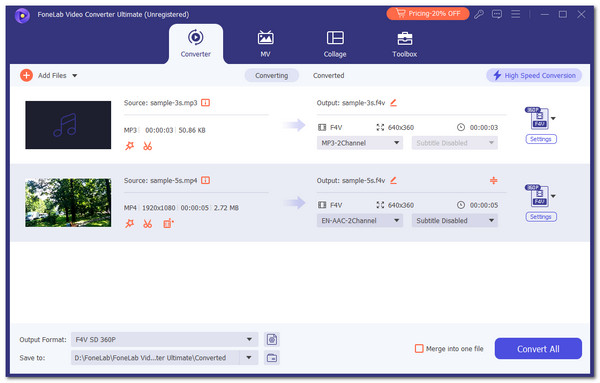Open the Output Format F4V SD 360P dropdown
Image resolution: width=600 pixels, height=383 pixels.
(x=165, y=339)
